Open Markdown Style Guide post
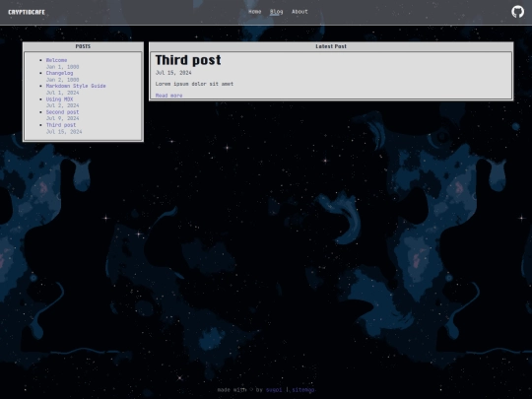Image resolution: width=532 pixels, height=399 pixels. (76, 86)
